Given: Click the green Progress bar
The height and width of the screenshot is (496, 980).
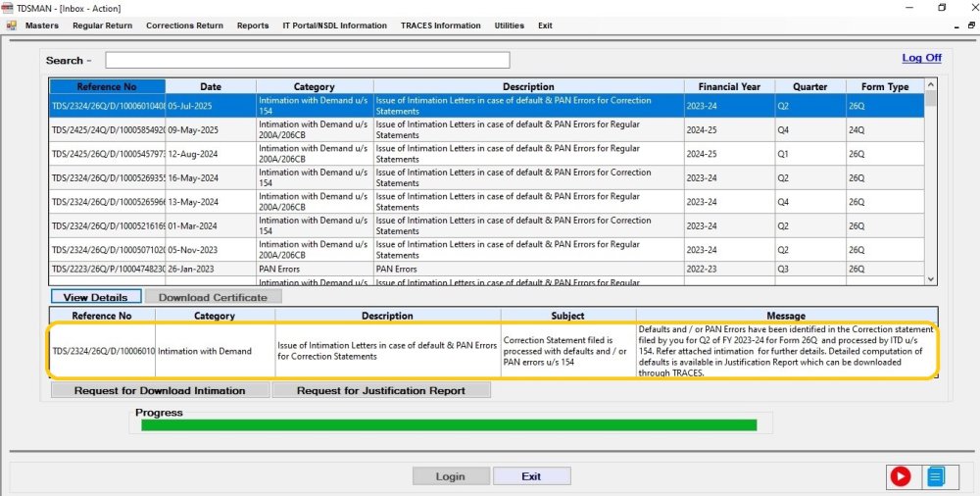Looking at the screenshot, I should [449, 425].
